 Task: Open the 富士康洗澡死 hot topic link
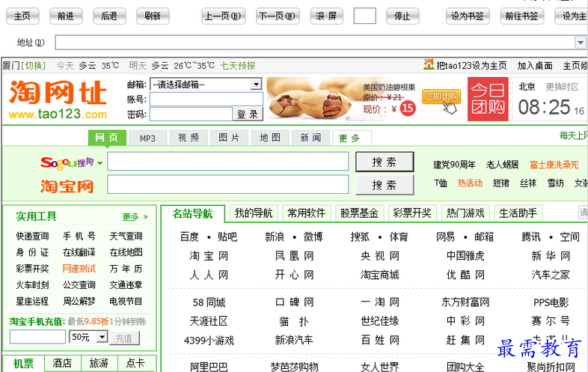coord(554,165)
